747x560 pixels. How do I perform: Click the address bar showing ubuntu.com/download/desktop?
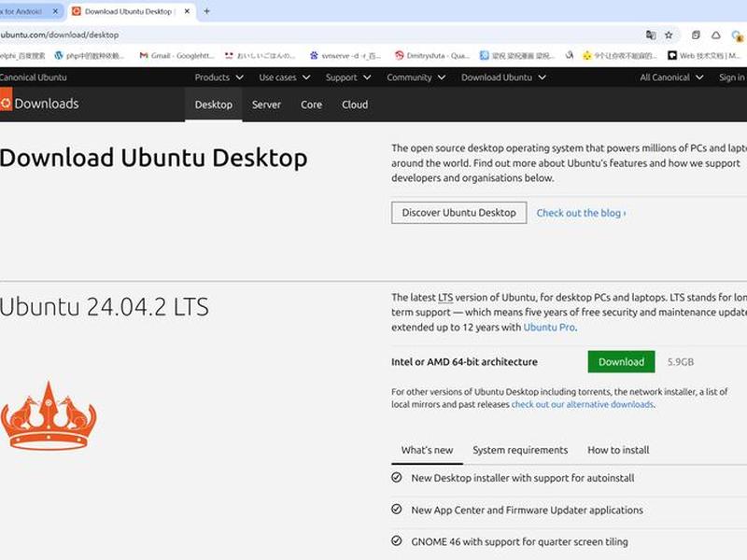pos(319,35)
